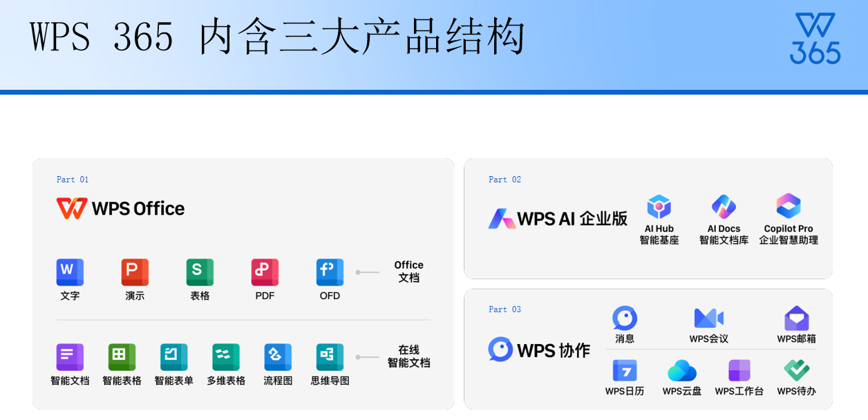Launch the WPS会议 camera icon

pyautogui.click(x=708, y=318)
